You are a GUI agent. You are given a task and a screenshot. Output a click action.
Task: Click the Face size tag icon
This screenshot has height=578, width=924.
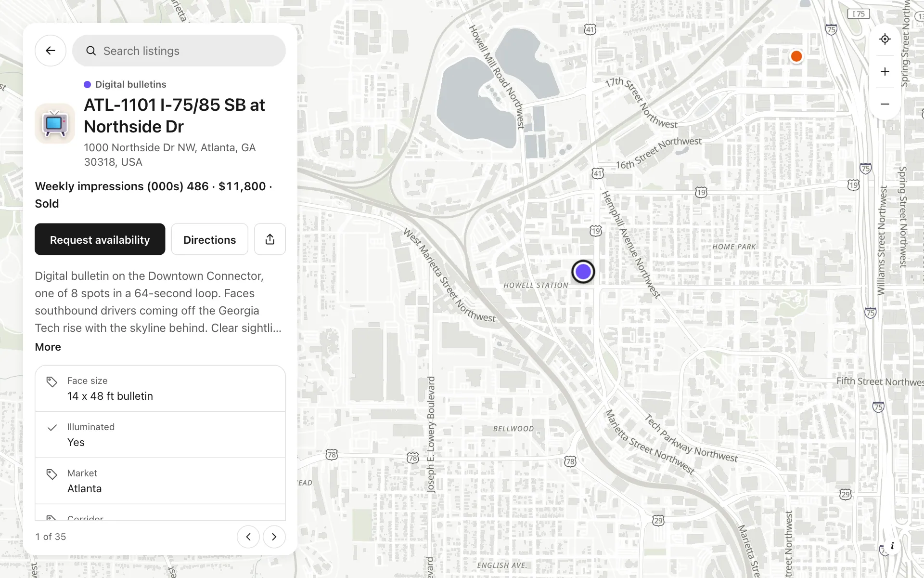(x=52, y=382)
